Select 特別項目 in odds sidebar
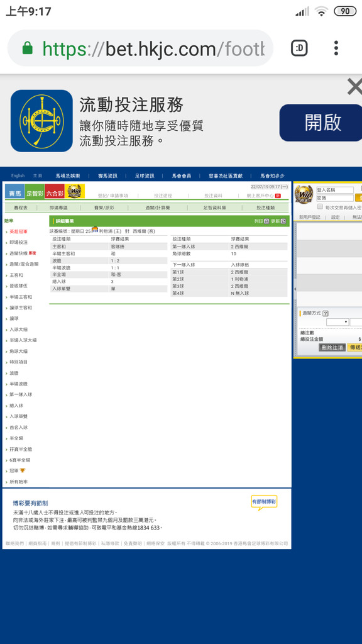362x644 pixels. [x=18, y=362]
